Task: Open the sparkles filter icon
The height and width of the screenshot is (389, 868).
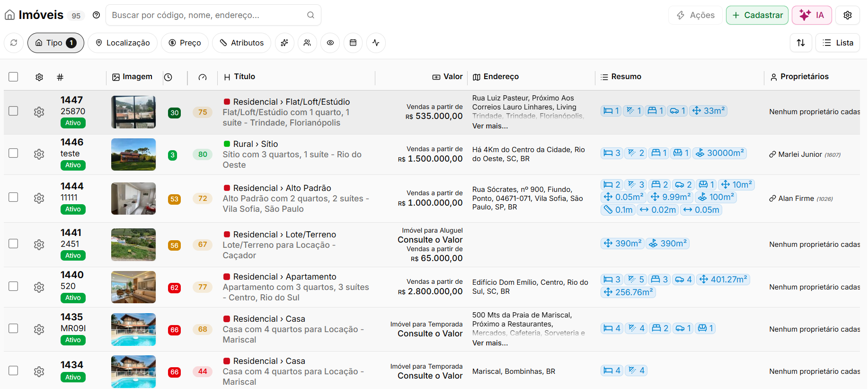Action: coord(284,43)
